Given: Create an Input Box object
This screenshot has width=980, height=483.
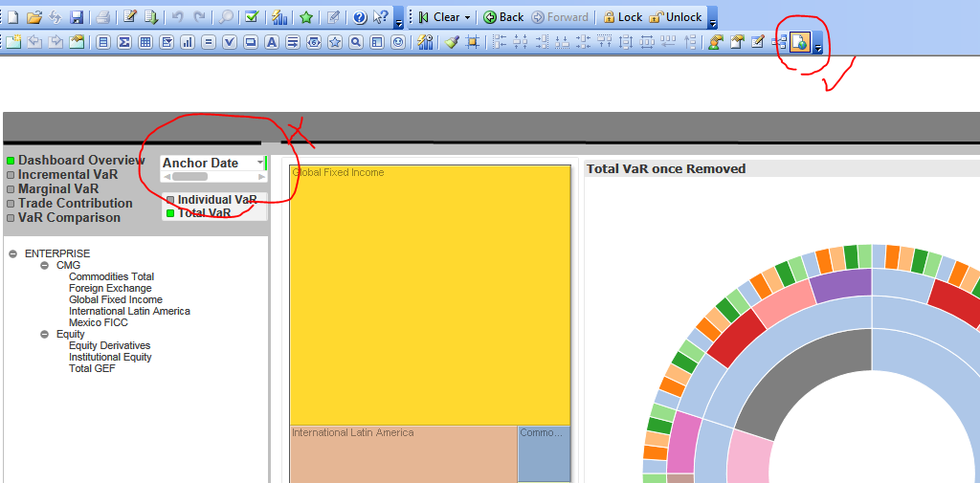Looking at the screenshot, I should point(209,42).
